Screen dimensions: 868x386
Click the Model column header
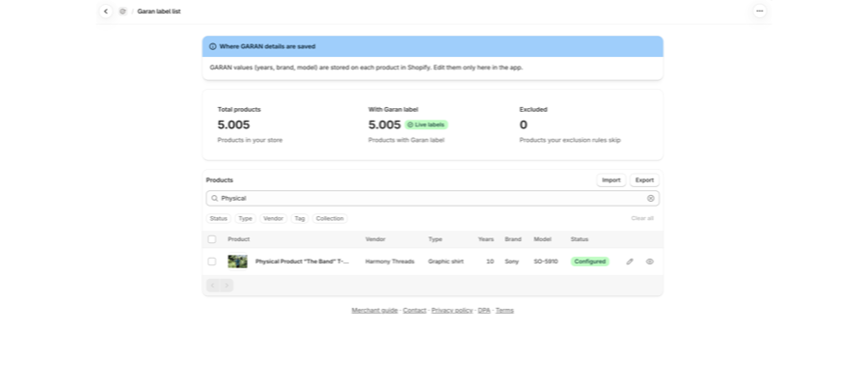542,239
